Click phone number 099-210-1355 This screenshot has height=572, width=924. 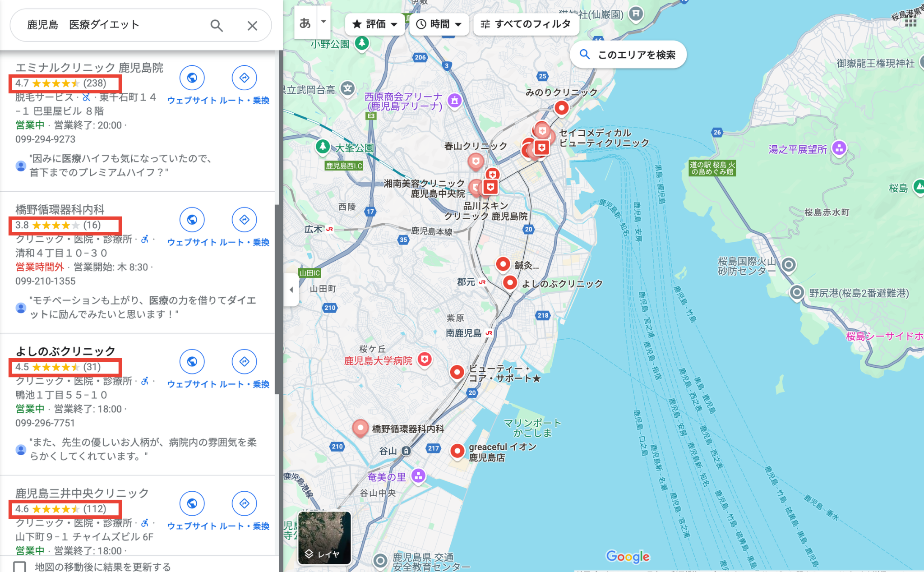(45, 281)
